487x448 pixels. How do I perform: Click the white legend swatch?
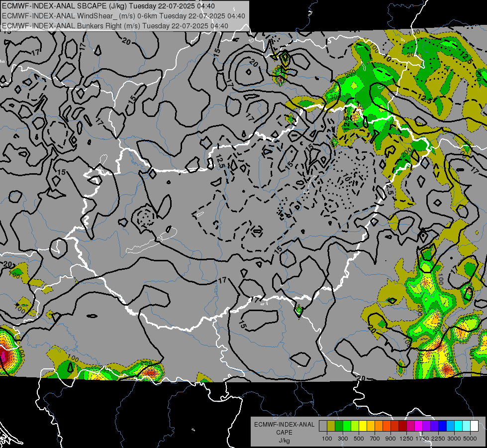coord(474,426)
